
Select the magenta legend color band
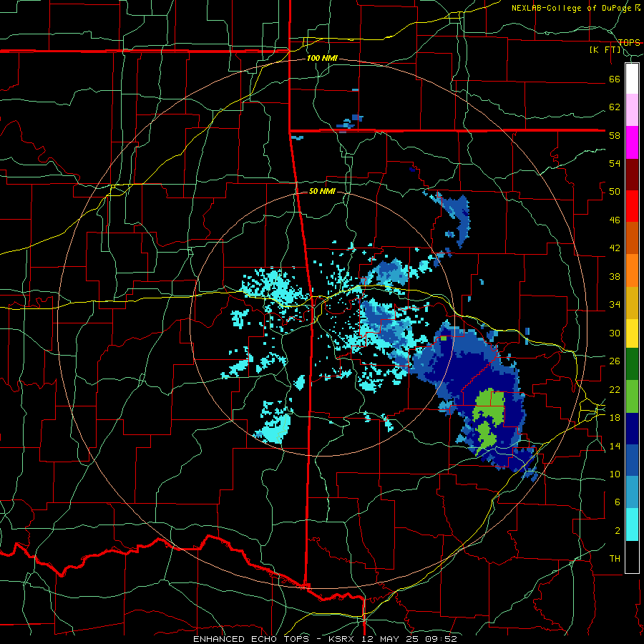point(632,142)
